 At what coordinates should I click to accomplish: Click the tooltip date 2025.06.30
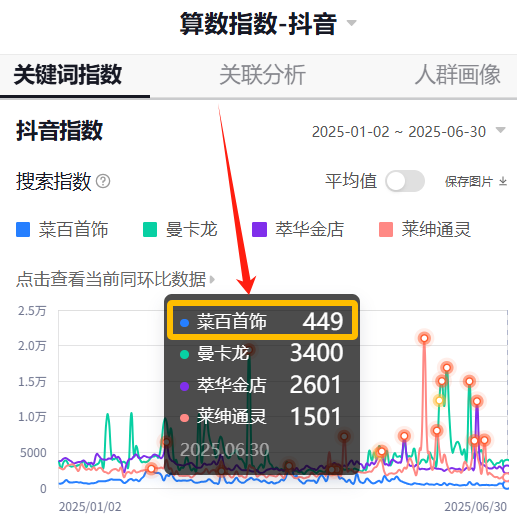pyautogui.click(x=224, y=450)
